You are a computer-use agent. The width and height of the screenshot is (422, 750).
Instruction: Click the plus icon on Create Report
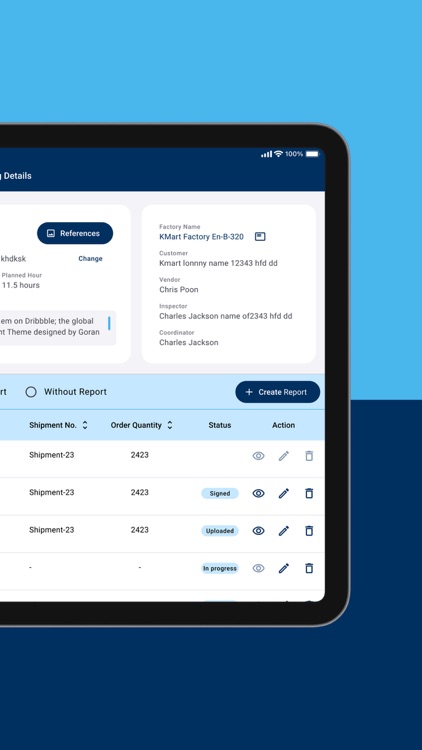point(249,392)
